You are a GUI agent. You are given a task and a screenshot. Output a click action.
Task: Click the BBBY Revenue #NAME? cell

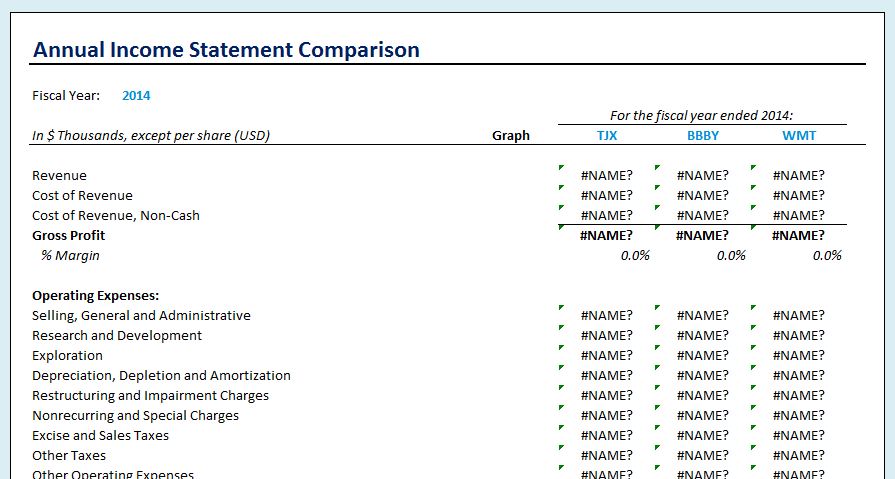click(x=703, y=175)
